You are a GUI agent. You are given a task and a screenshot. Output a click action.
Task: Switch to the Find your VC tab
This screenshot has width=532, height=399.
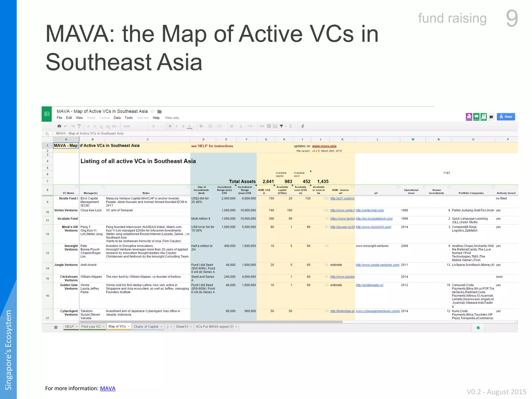pos(93,327)
